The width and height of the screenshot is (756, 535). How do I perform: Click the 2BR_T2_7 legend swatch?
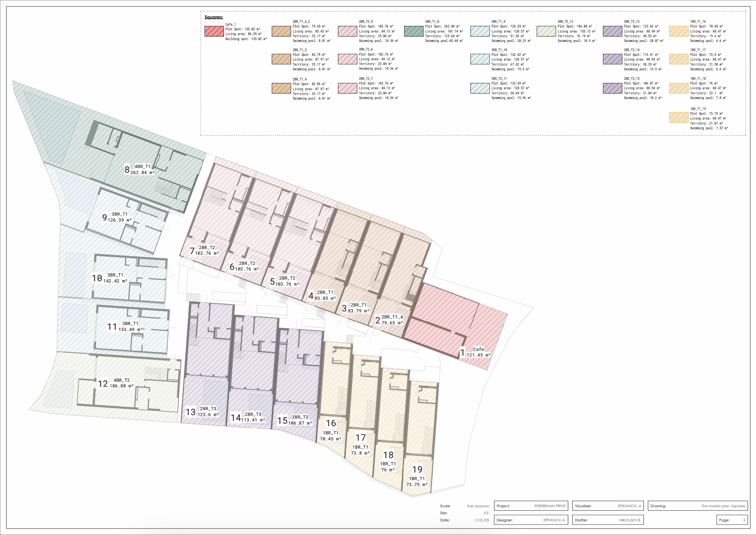coord(347,88)
